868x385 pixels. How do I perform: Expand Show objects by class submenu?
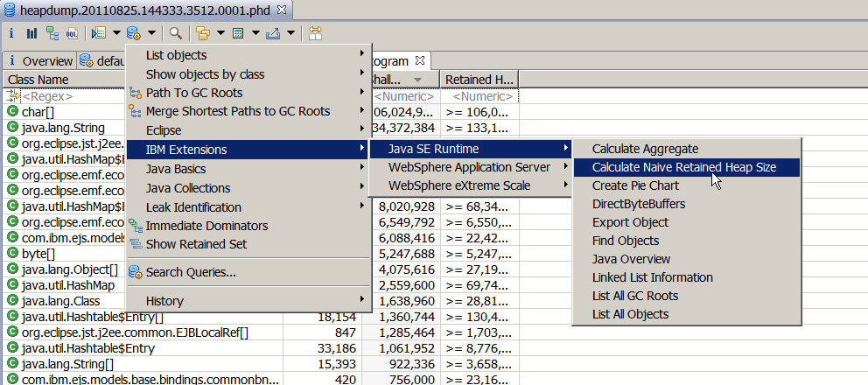(x=248, y=73)
